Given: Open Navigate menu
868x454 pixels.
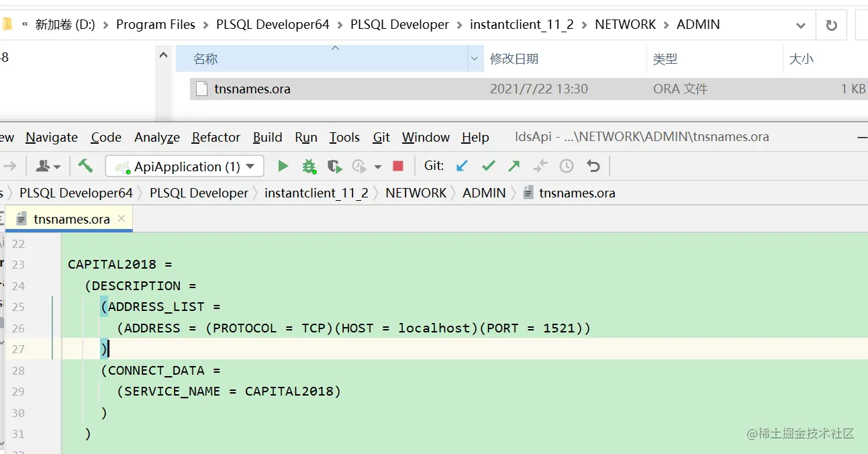Looking at the screenshot, I should [x=52, y=137].
